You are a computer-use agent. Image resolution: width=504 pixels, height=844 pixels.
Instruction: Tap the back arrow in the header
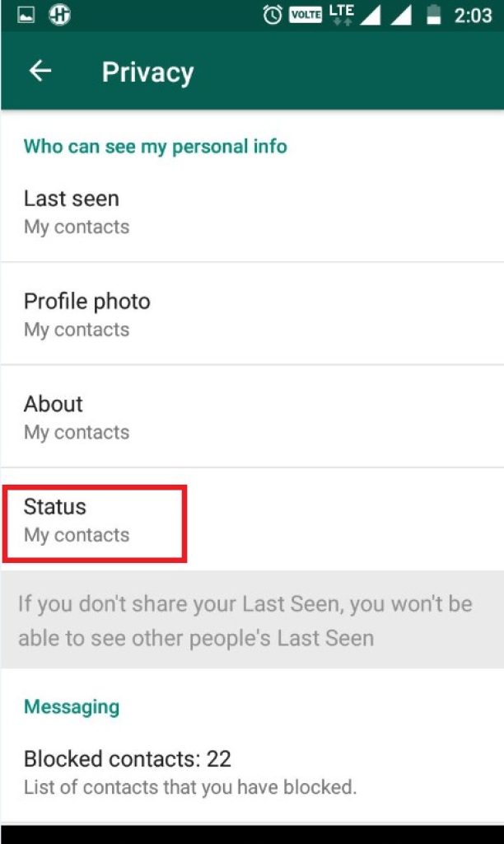point(40,72)
